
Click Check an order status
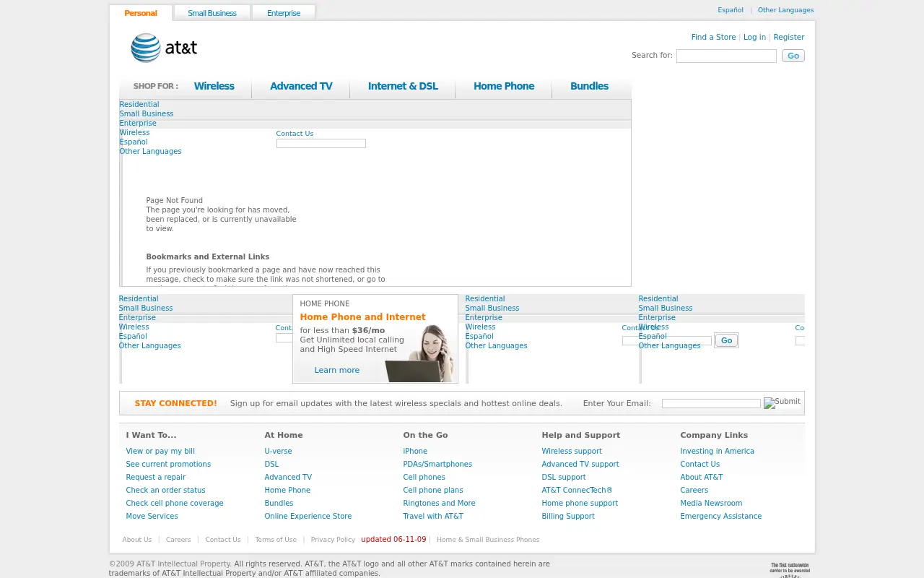click(x=165, y=490)
